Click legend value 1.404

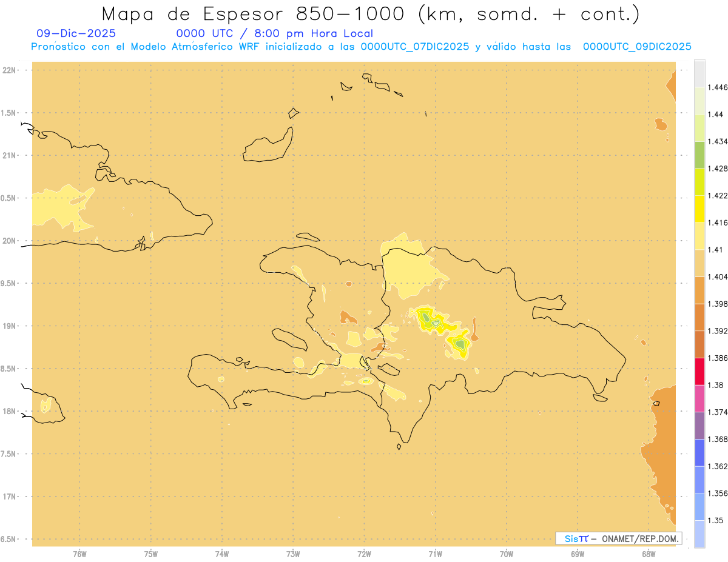[x=718, y=276]
